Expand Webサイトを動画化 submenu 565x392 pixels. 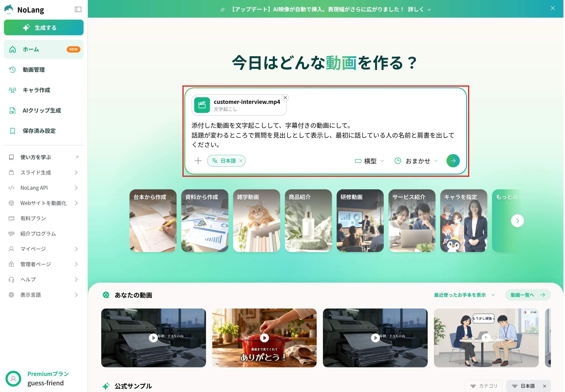pos(44,203)
